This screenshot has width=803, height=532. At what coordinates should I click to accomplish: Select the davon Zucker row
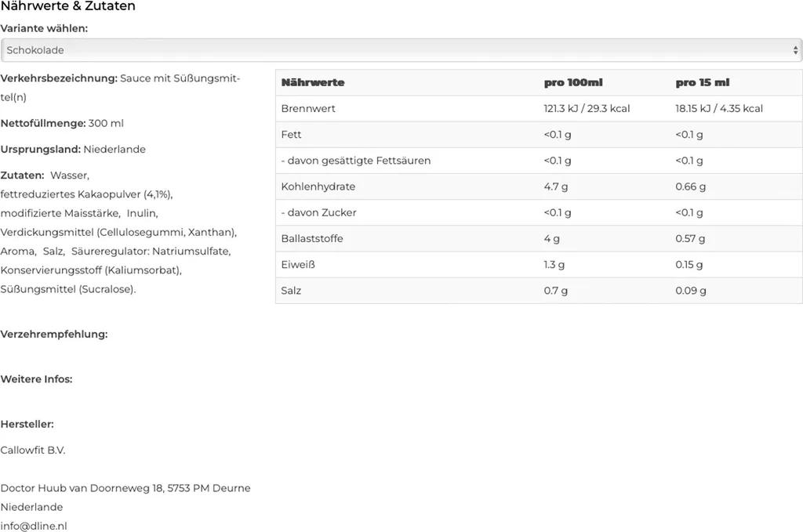tap(539, 213)
